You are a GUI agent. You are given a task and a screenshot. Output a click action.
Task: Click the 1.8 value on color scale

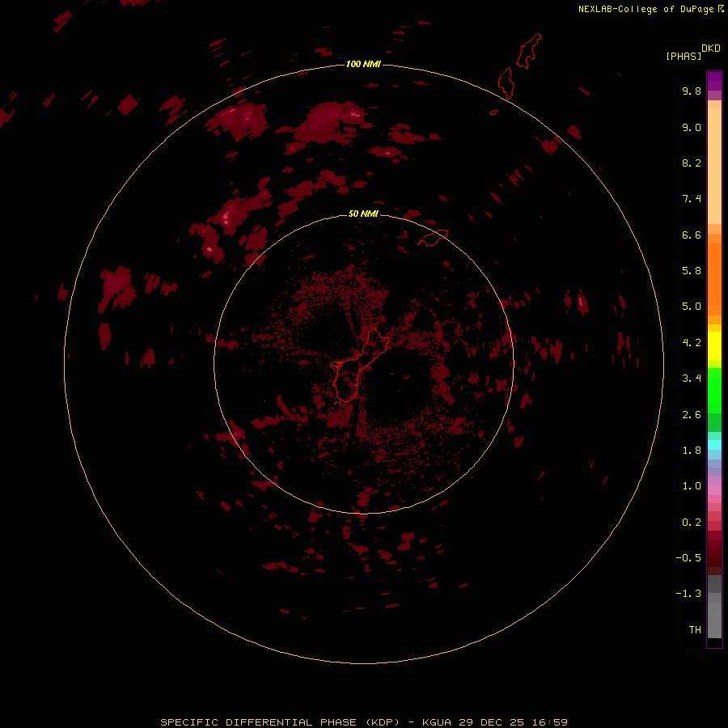coord(692,451)
